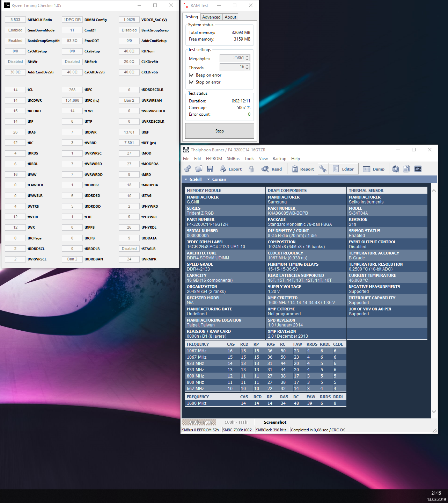
Task: Click the Thaiphoon Burner title bar logo
Action: tap(186, 150)
